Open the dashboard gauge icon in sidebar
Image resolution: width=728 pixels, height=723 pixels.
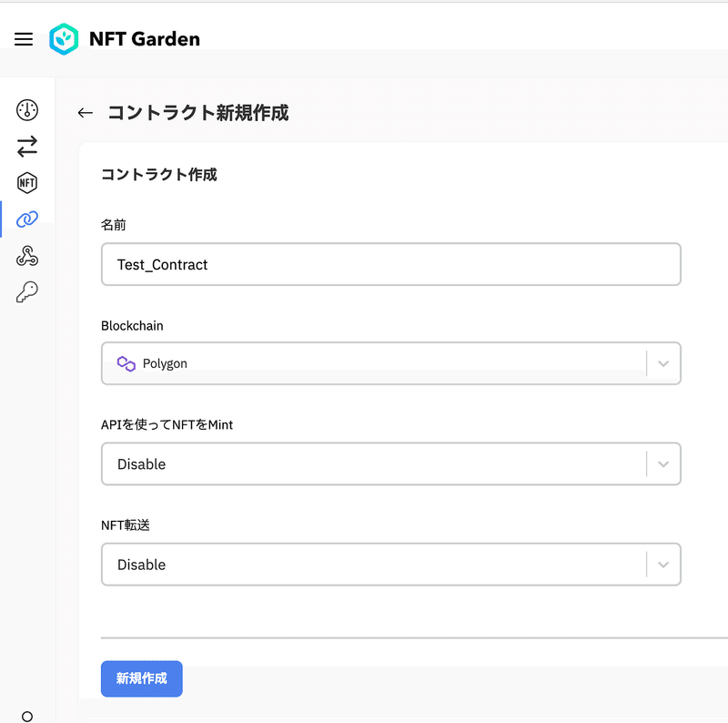[x=27, y=110]
